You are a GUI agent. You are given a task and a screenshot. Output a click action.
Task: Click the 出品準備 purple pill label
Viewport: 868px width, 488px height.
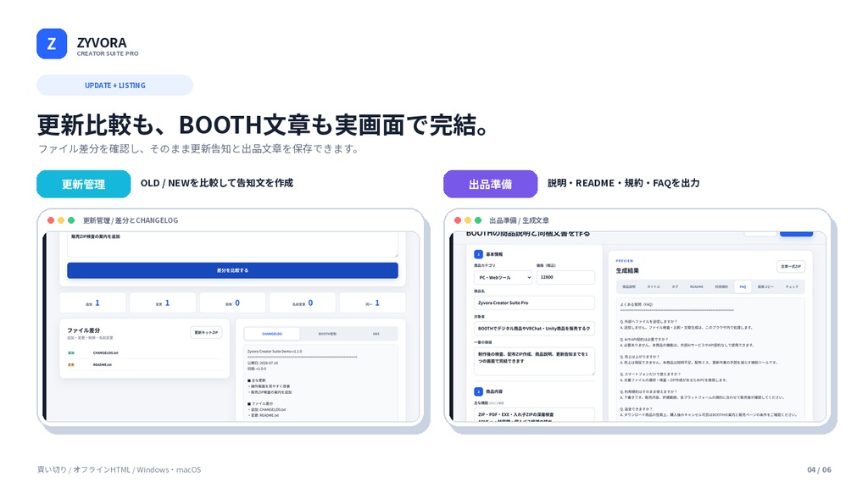491,184
